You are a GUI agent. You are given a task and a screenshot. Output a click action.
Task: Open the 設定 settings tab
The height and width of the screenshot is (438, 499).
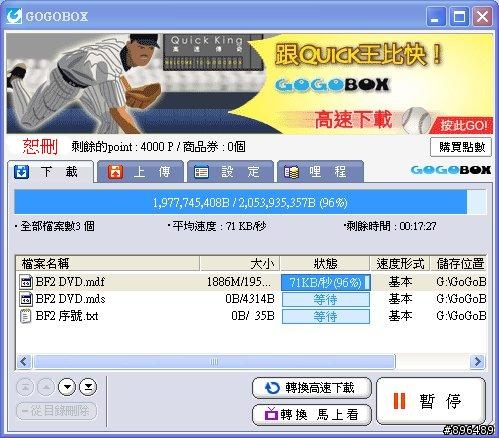tap(230, 172)
